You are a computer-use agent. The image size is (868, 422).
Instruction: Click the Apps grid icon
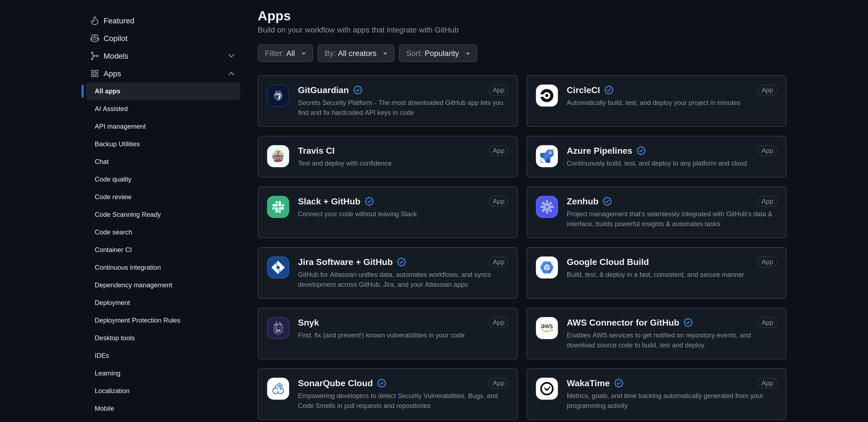tap(95, 74)
